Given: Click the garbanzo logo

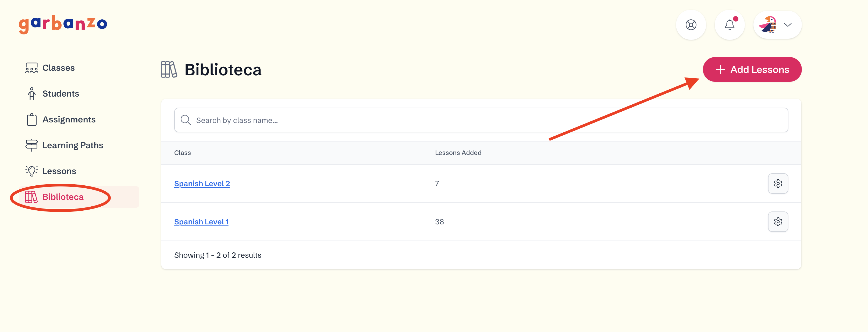Looking at the screenshot, I should coord(63,24).
